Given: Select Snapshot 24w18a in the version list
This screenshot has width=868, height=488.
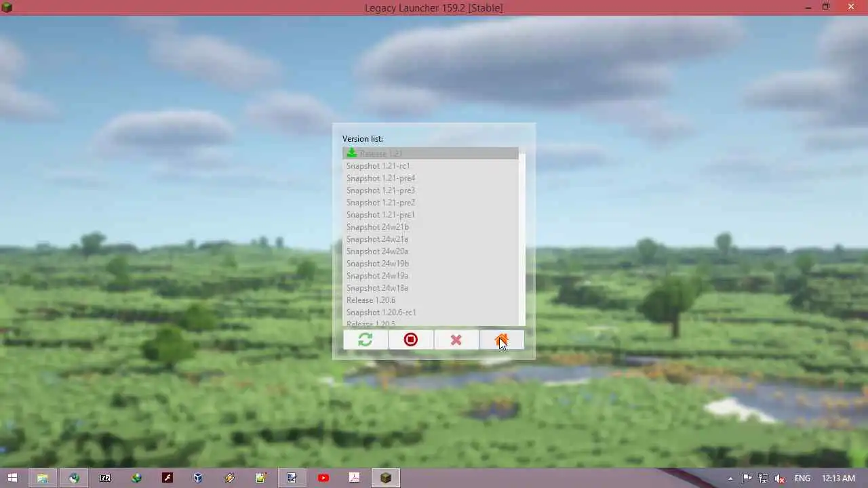Looking at the screenshot, I should pos(431,288).
